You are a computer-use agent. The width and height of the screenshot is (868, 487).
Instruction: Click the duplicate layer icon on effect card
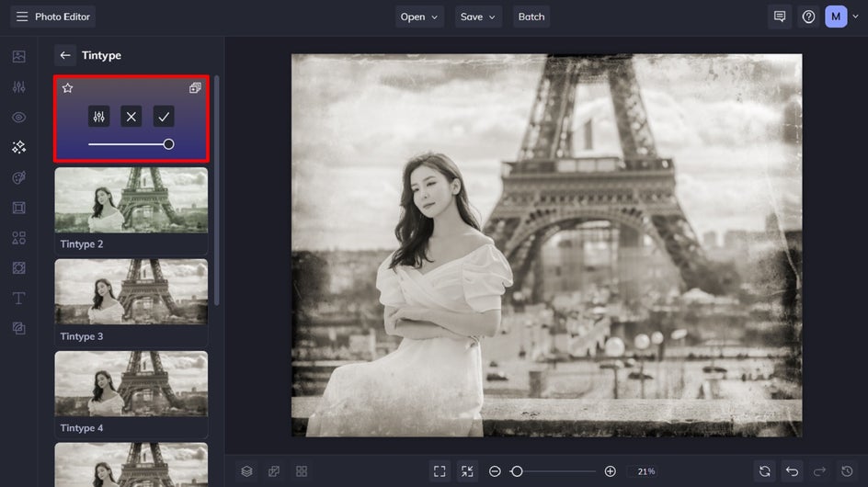(x=195, y=88)
